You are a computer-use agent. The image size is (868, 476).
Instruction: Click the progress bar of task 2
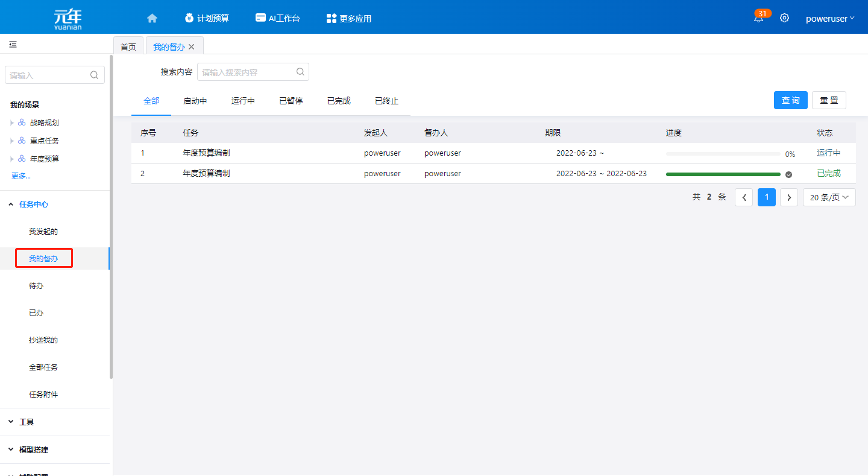(x=723, y=174)
